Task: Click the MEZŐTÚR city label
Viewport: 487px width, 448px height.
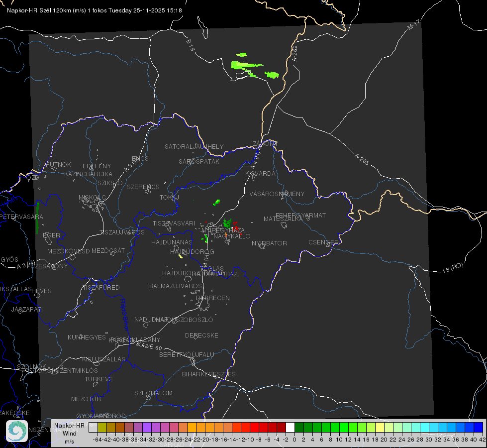Action: click(x=86, y=399)
